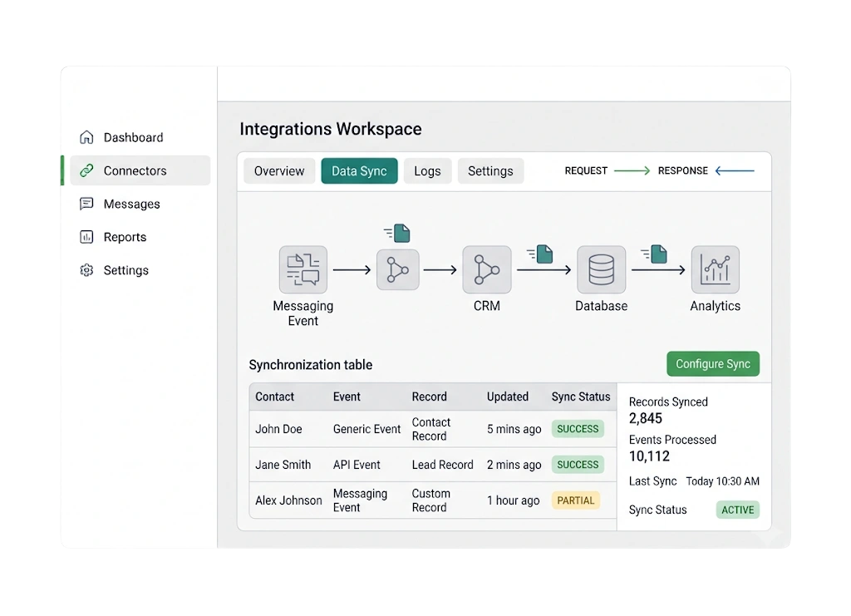Select the Jane Smith contact cell
The height and width of the screenshot is (616, 851).
point(283,465)
